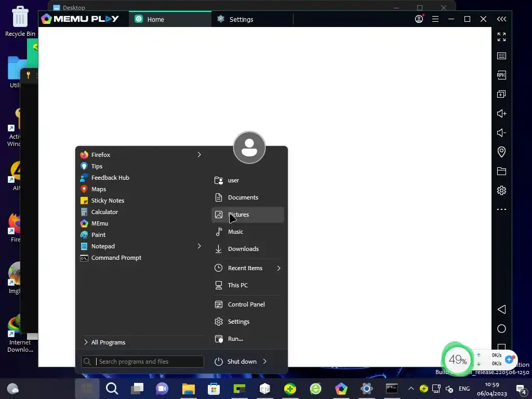Switch to MEmu Home tab
The height and width of the screenshot is (399, 532).
point(170,19)
